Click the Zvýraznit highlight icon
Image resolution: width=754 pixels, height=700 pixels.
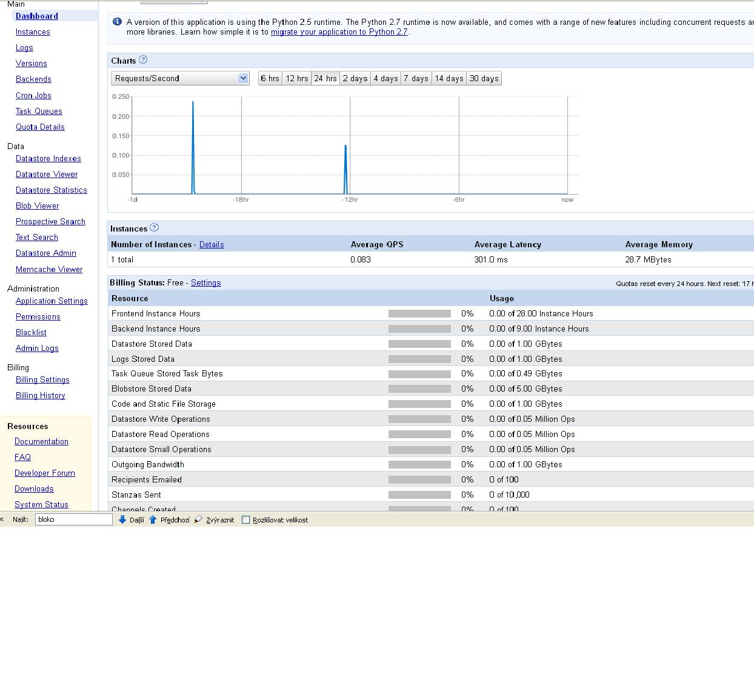(x=198, y=519)
